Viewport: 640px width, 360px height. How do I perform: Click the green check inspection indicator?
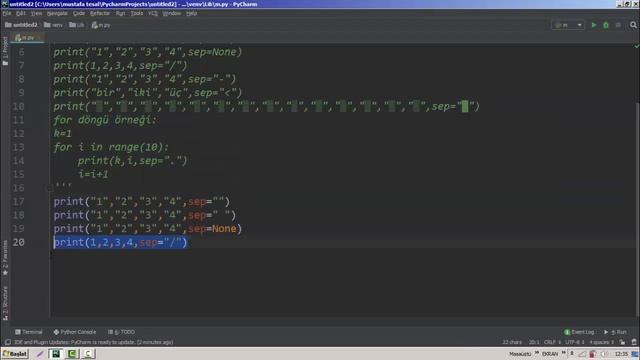click(636, 47)
